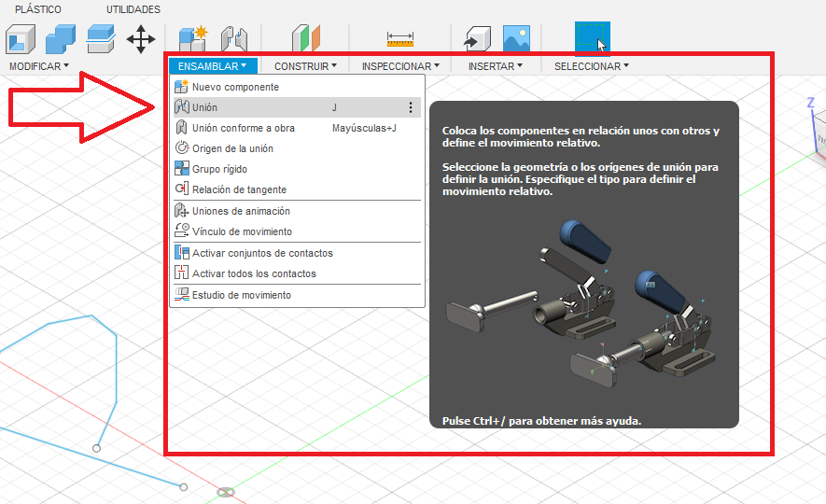This screenshot has height=504, width=826.
Task: Click the Insert Canvas image icon
Action: click(x=516, y=39)
